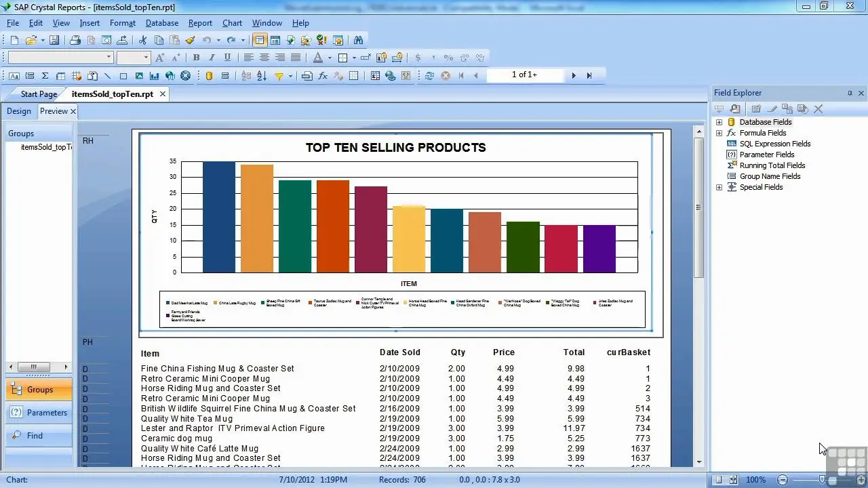Select Running Total Fields item
The height and width of the screenshot is (488, 868).
[772, 165]
